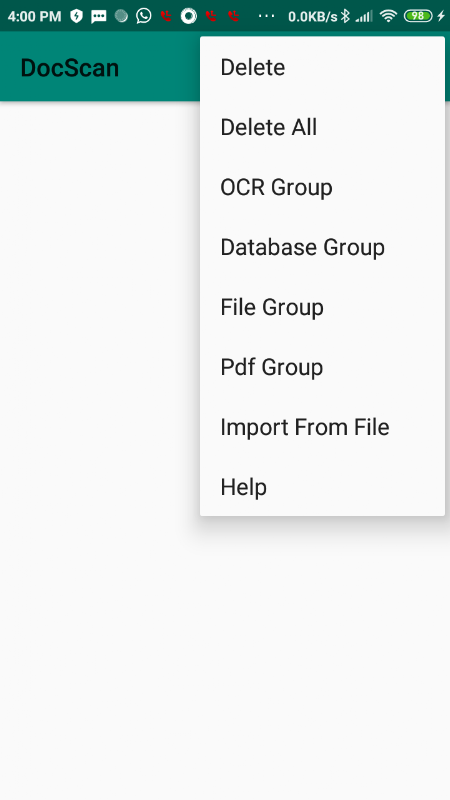Screen dimensions: 450x800
Task: Choose Delete All menu entry
Action: click(322, 127)
